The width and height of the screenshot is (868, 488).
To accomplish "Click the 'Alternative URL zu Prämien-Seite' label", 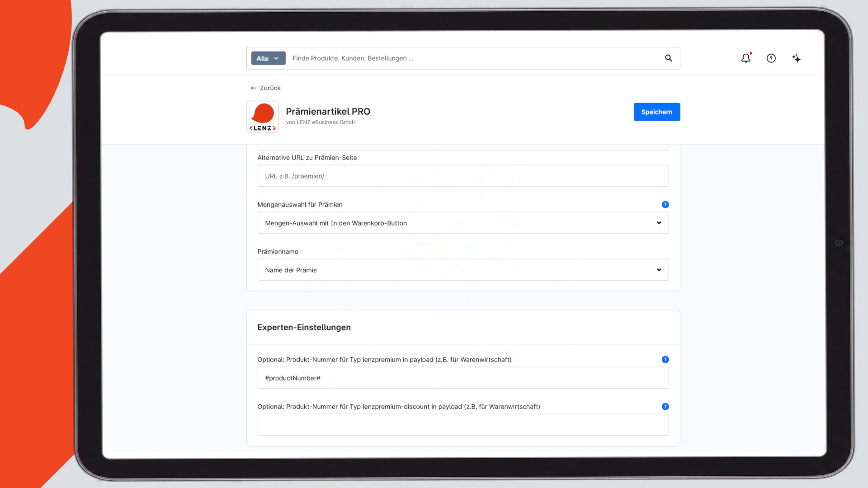I will pyautogui.click(x=307, y=158).
